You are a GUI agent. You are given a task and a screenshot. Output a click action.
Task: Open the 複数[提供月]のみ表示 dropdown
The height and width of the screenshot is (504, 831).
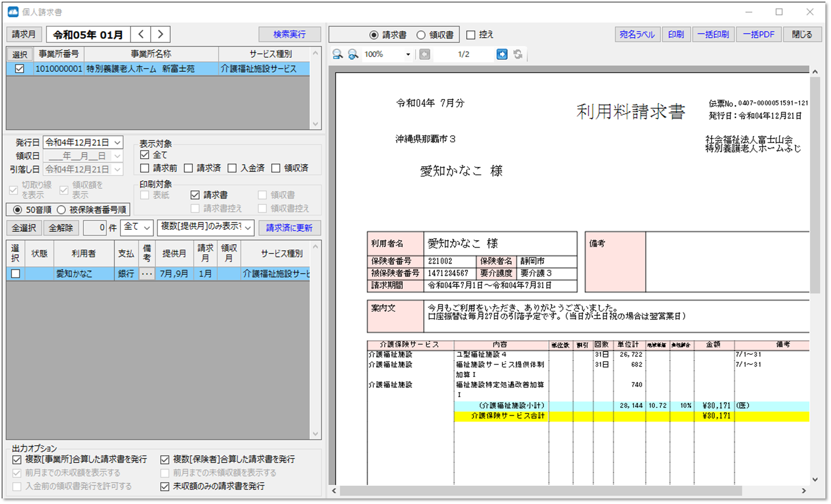tap(247, 227)
